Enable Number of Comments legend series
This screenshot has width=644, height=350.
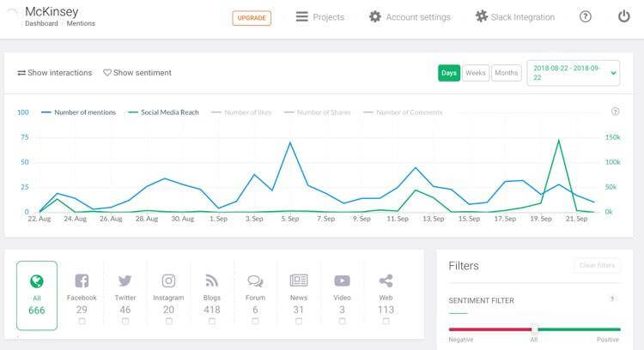pos(404,112)
